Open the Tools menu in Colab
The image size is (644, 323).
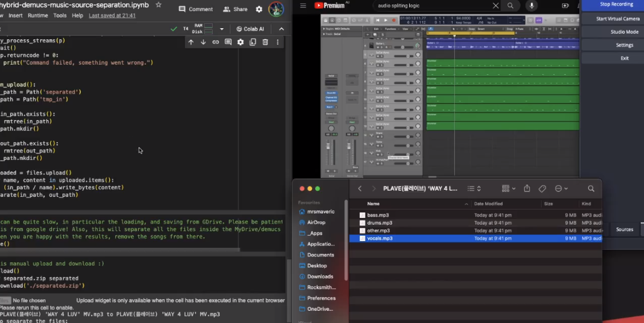tap(60, 15)
